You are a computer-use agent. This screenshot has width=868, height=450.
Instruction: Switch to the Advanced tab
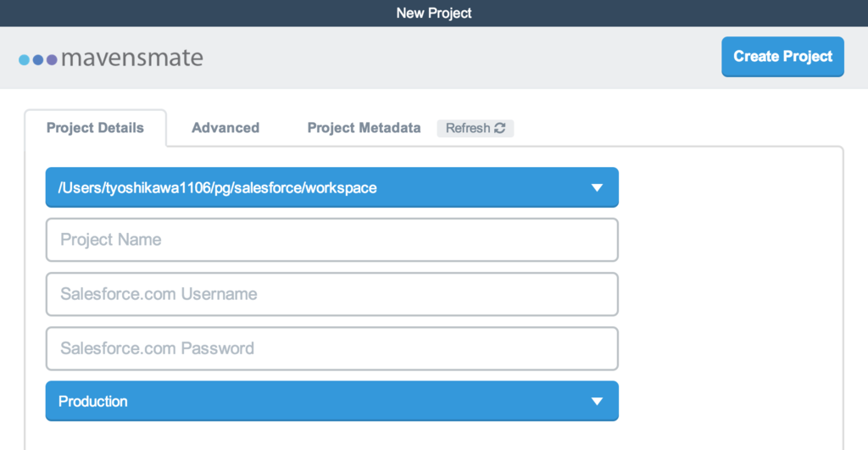coord(225,128)
